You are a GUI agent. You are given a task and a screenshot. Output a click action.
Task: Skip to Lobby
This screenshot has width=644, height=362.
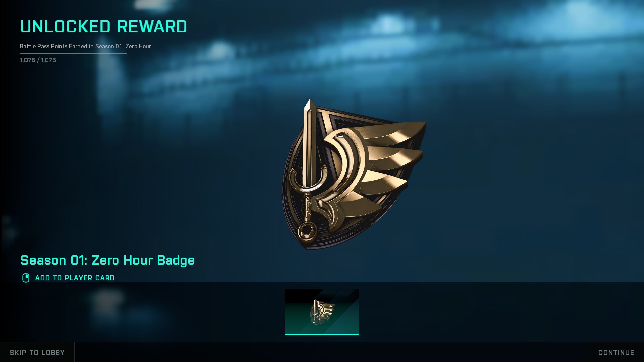37,352
